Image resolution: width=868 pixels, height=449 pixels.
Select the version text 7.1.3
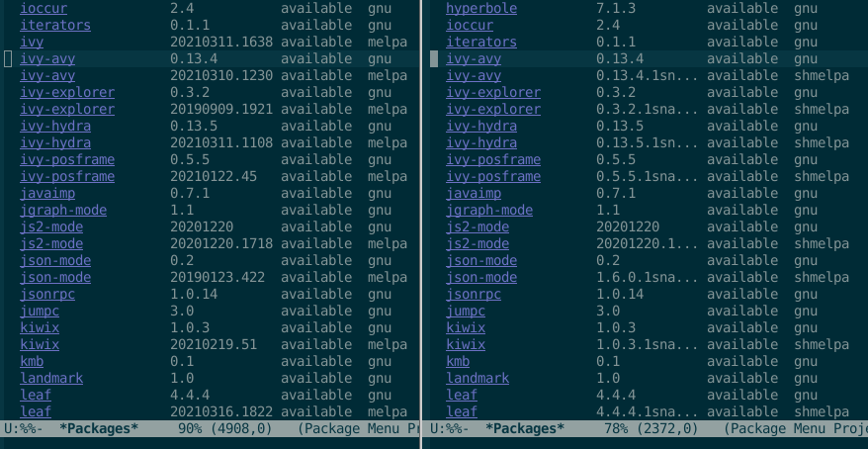click(x=616, y=8)
